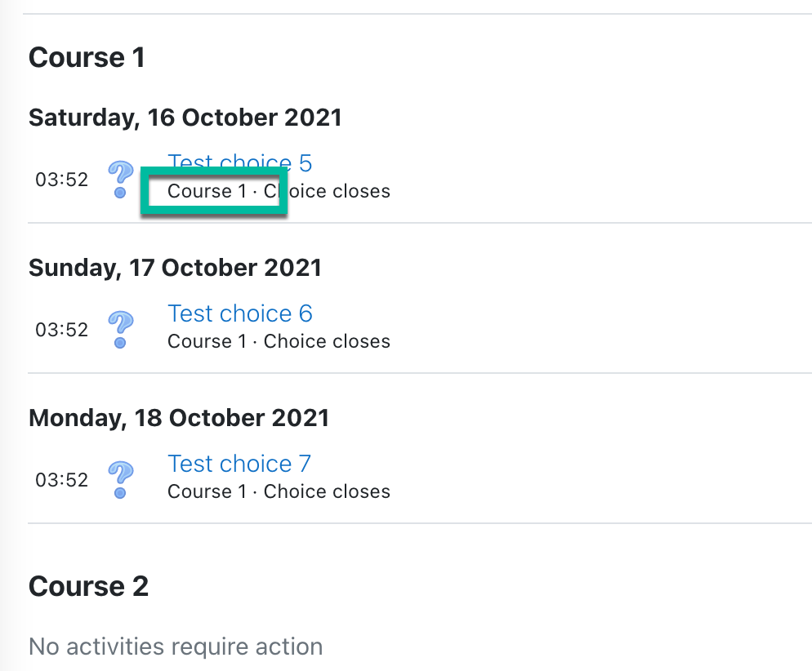Click the Monday, 18 October 2021 date heading

(179, 418)
